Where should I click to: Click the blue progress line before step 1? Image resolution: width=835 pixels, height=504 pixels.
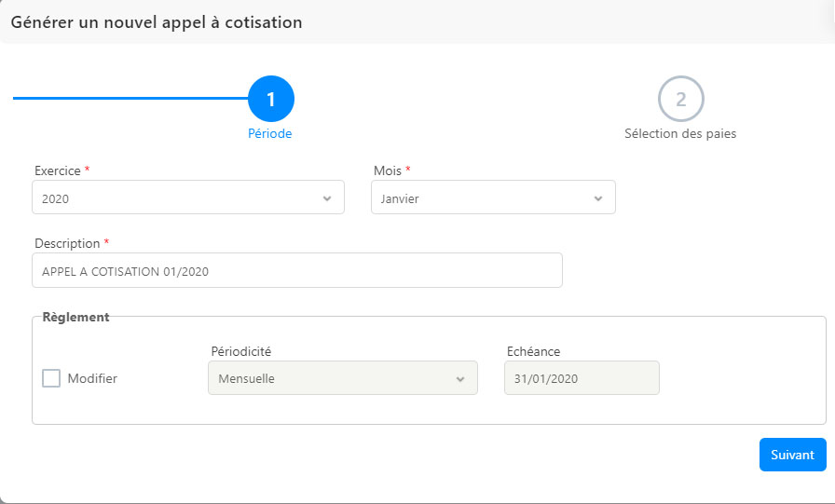click(130, 99)
